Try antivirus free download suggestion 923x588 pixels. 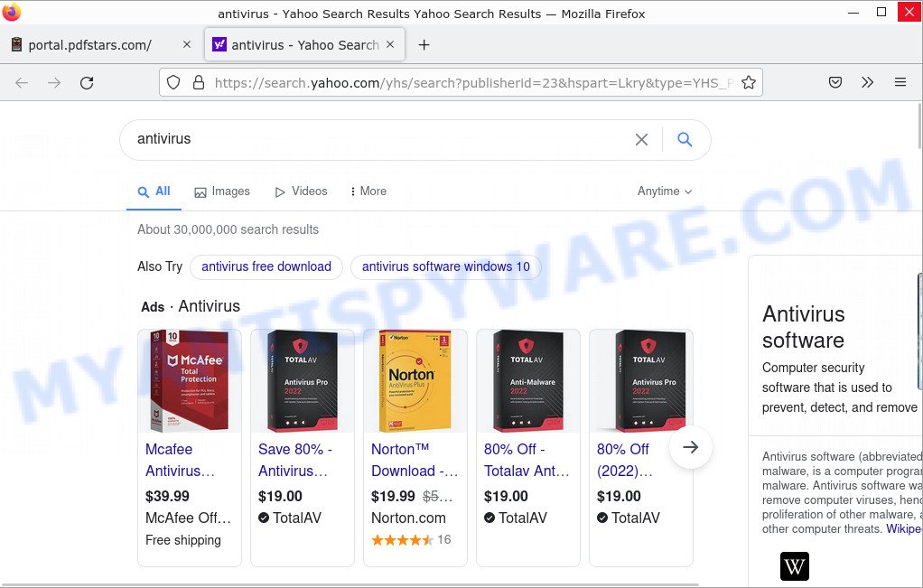pyautogui.click(x=266, y=266)
